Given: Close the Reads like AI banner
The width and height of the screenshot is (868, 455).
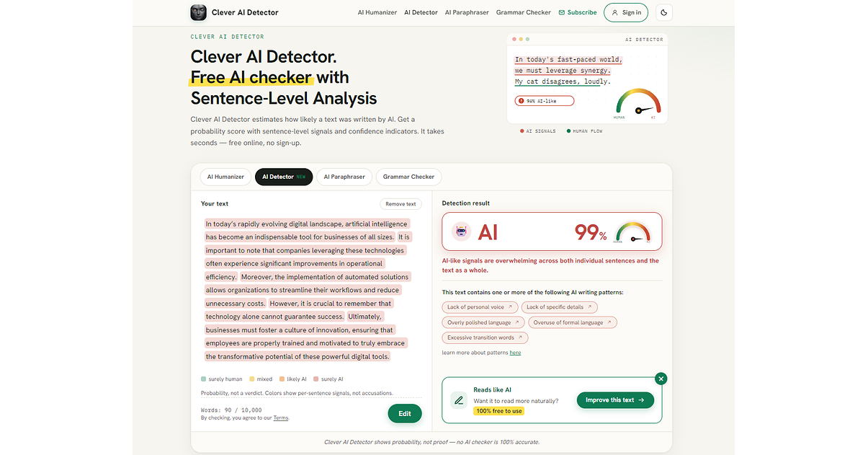Looking at the screenshot, I should pos(661,379).
